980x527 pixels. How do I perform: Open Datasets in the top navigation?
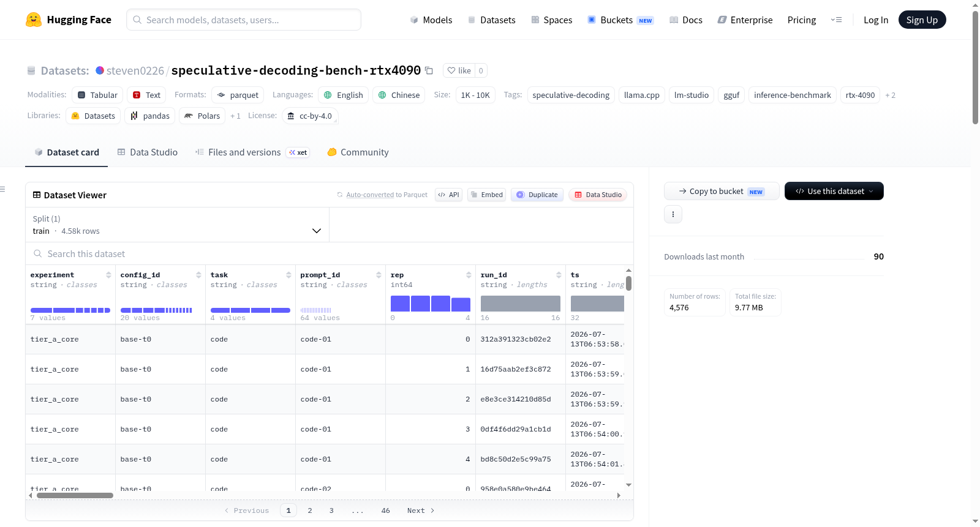491,20
